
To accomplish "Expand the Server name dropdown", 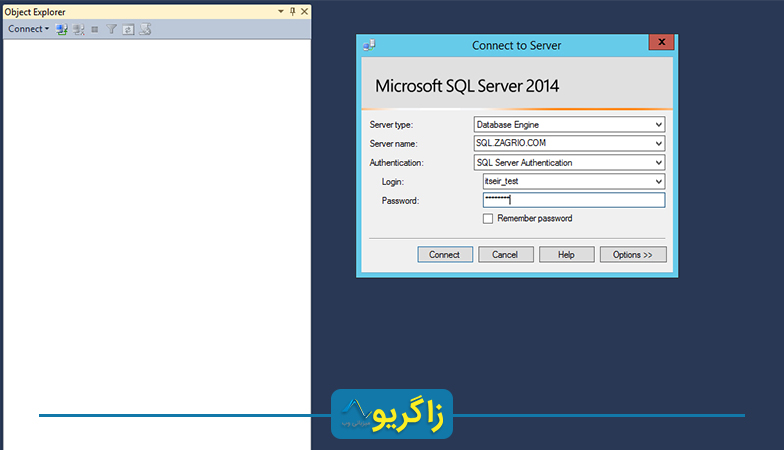I will 659,144.
